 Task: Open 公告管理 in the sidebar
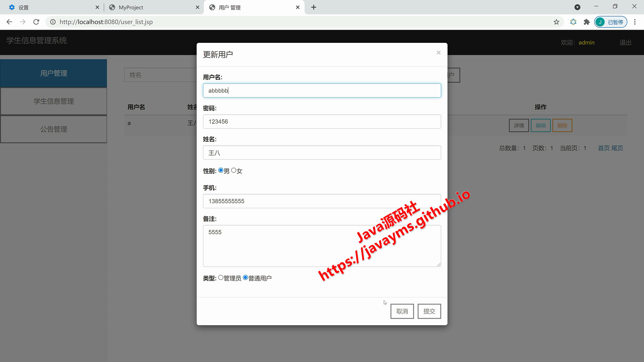pyautogui.click(x=54, y=129)
